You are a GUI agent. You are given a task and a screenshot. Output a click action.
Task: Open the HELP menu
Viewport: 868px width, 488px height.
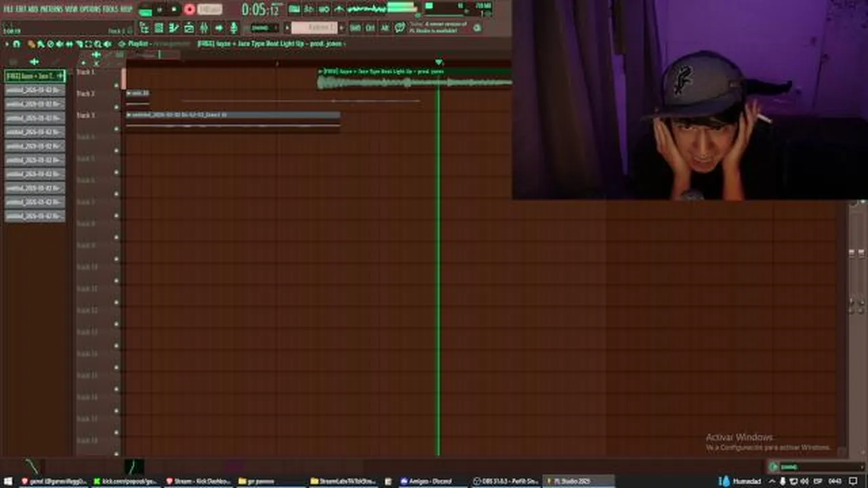(127, 9)
